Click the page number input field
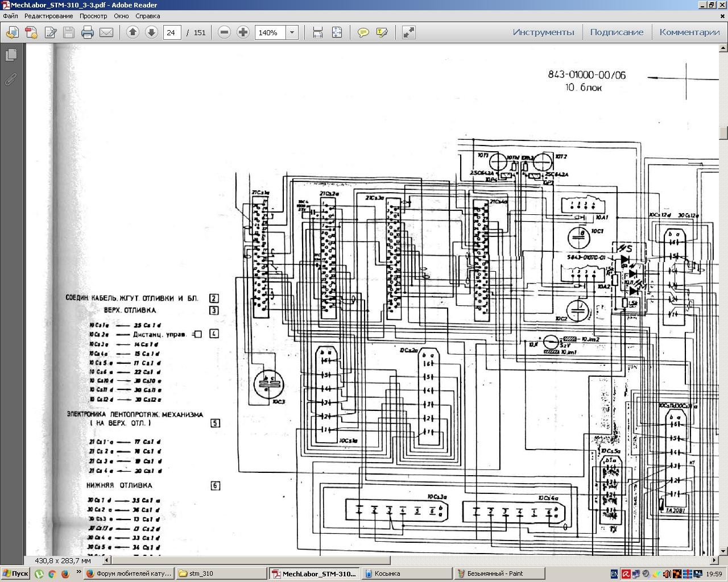Viewport: 728px width, 582px height. 172,32
